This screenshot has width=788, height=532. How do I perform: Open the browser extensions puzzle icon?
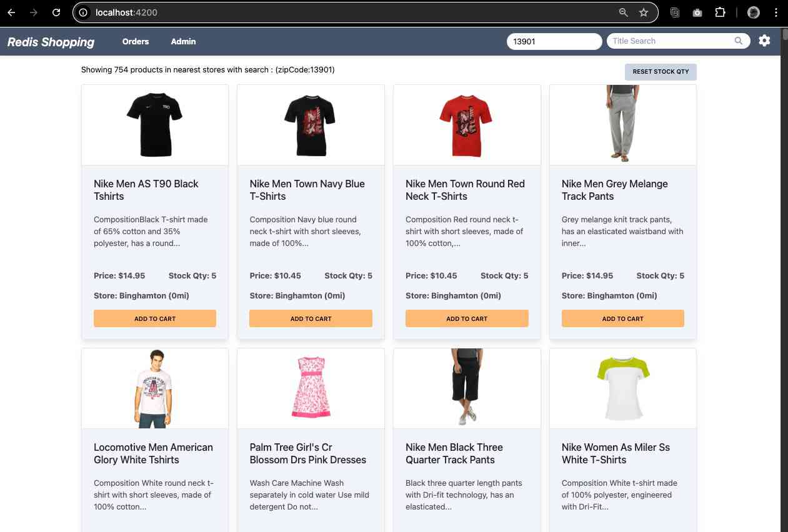pyautogui.click(x=720, y=12)
